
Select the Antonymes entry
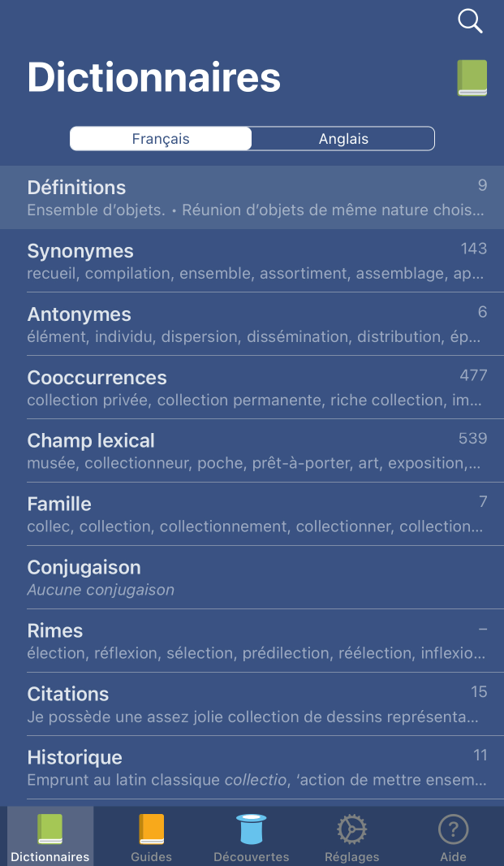click(252, 324)
